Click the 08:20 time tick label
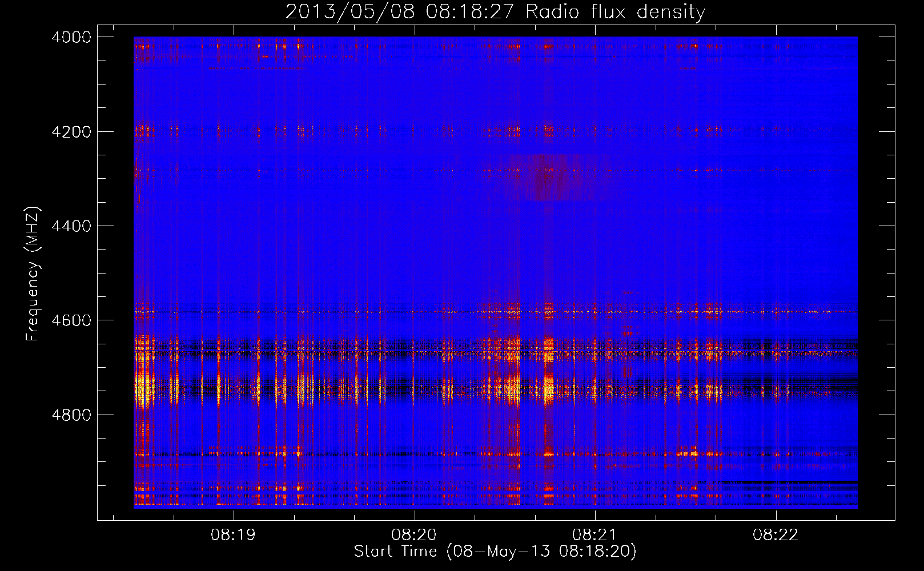Image resolution: width=924 pixels, height=571 pixels. (413, 534)
